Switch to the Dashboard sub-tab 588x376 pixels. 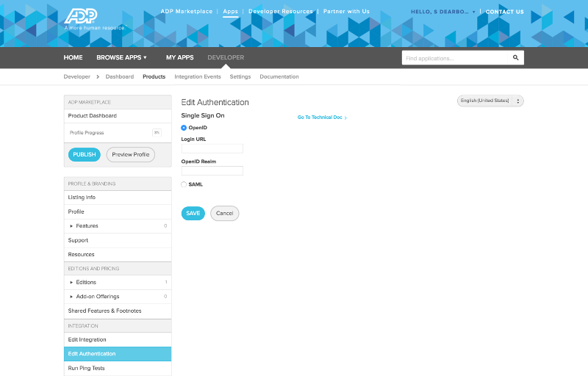point(120,76)
